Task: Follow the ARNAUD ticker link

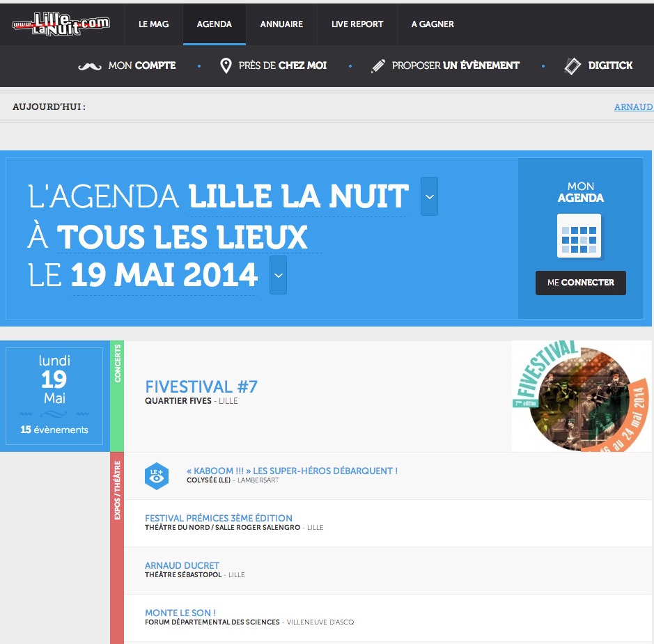Action: pyautogui.click(x=634, y=107)
